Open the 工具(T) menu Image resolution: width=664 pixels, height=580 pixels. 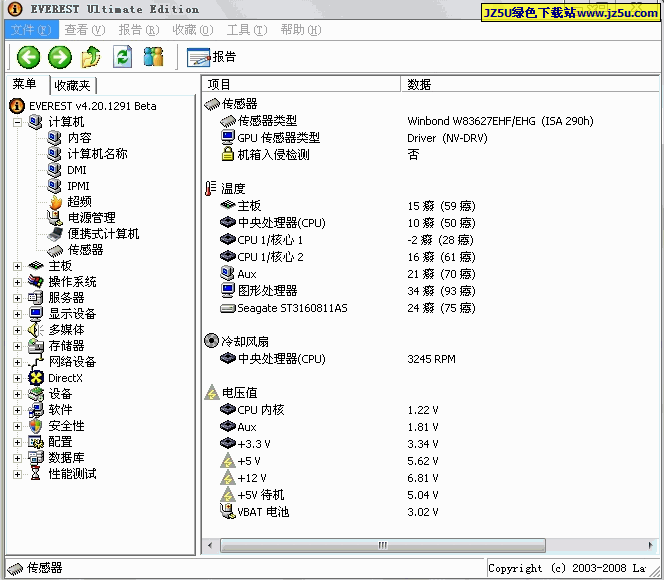pos(247,30)
